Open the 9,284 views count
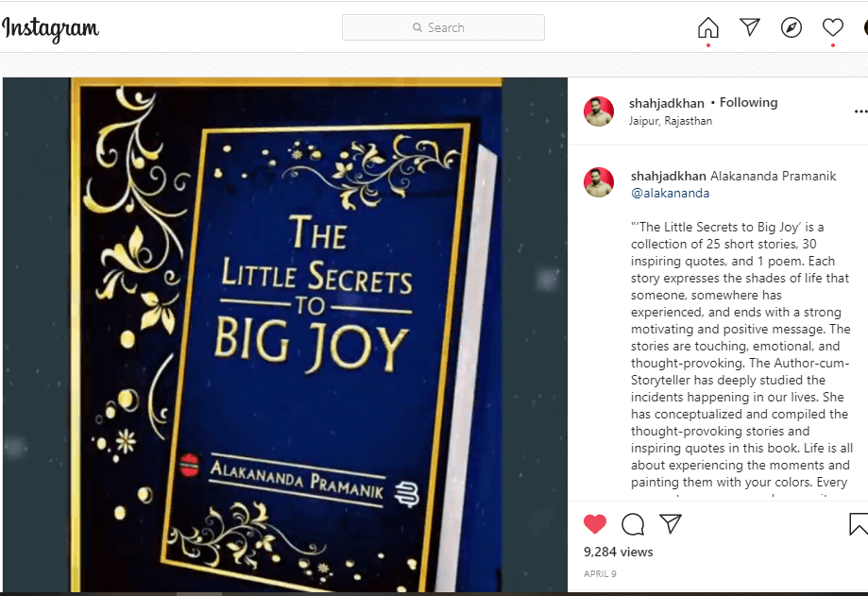The image size is (868, 596). [x=619, y=552]
